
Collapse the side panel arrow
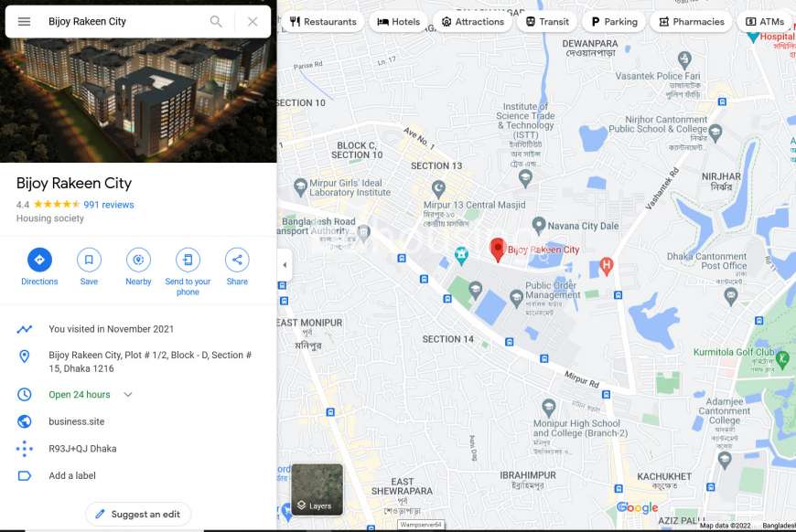point(285,265)
